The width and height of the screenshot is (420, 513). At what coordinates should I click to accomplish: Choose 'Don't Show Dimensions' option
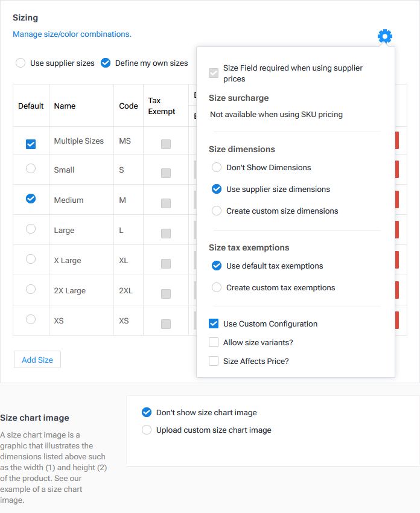[x=217, y=167]
